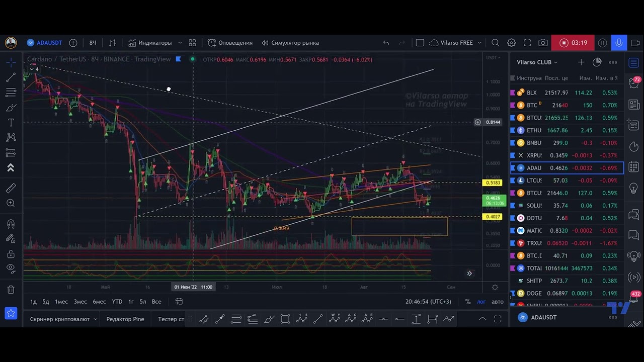Image resolution: width=644 pixels, height=362 pixels.
Task: Toggle logarithmic scale "лог"
Action: 481,302
